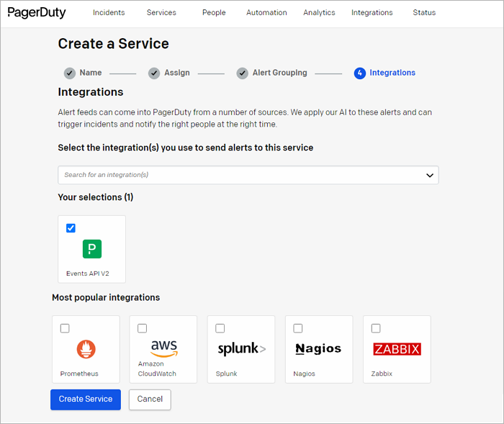This screenshot has height=424, width=504.
Task: Click the Zabbix label text
Action: tap(382, 374)
